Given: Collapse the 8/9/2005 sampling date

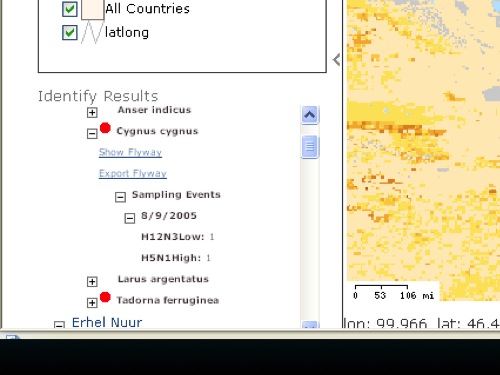Looking at the screenshot, I should coord(130,218).
